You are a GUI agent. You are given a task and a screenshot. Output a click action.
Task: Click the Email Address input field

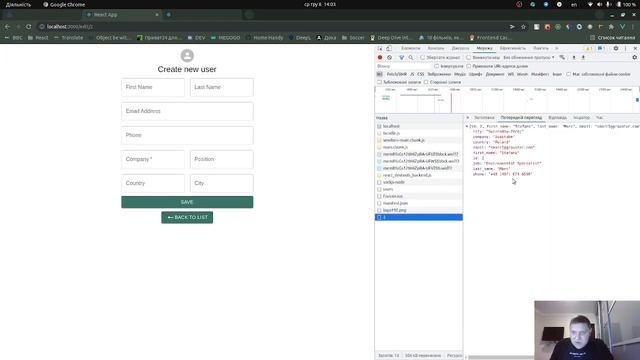(x=187, y=111)
